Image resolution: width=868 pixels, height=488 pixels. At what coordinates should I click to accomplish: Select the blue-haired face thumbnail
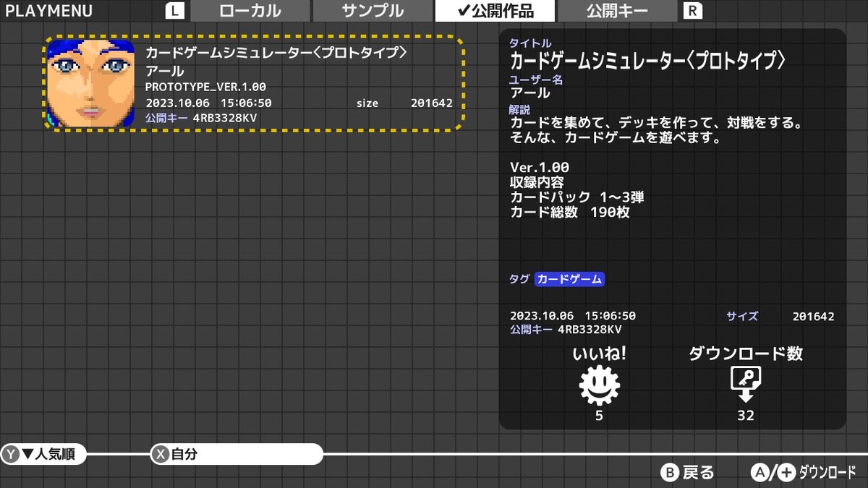pyautogui.click(x=91, y=83)
